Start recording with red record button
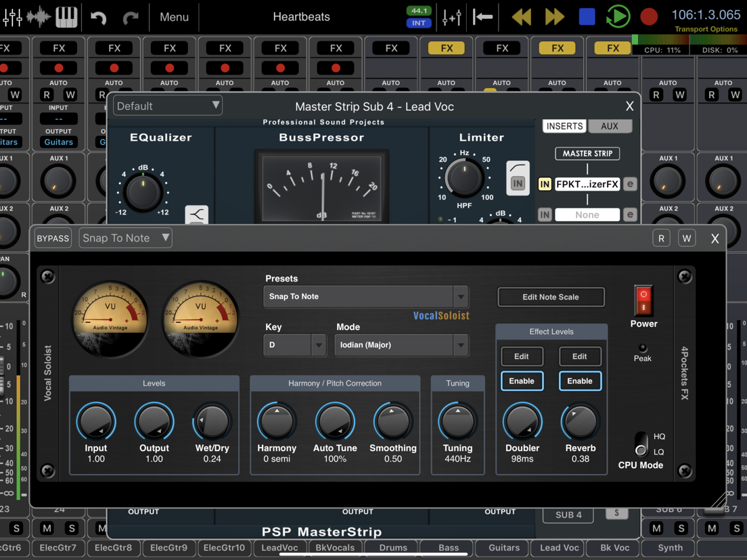 pos(649,17)
